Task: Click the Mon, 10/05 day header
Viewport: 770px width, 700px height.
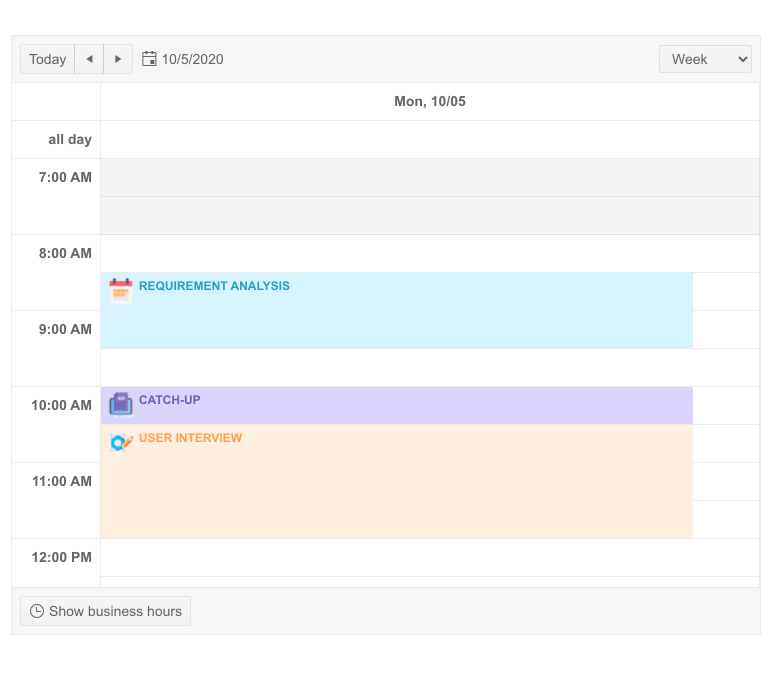Action: (x=430, y=101)
